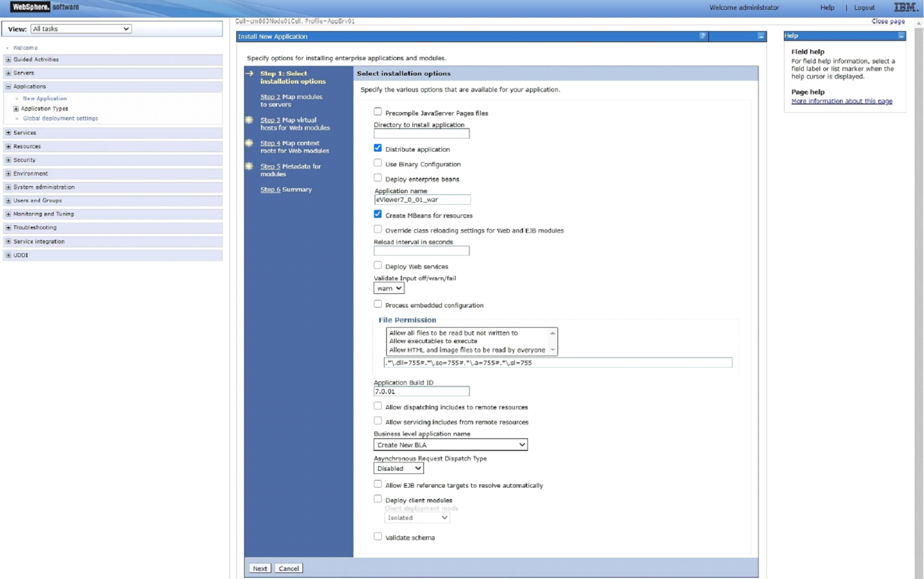924x579 pixels.
Task: Click Logout in the top bar
Action: 864,8
